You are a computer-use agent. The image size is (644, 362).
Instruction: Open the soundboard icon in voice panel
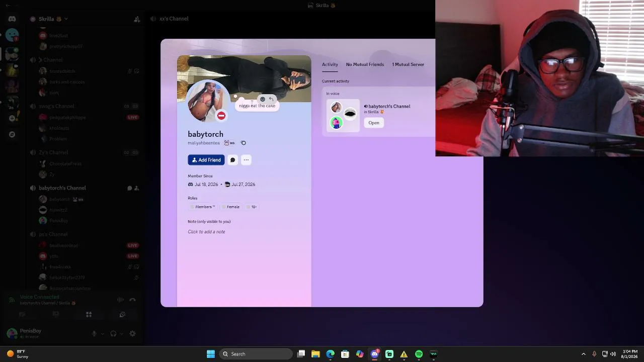click(122, 315)
